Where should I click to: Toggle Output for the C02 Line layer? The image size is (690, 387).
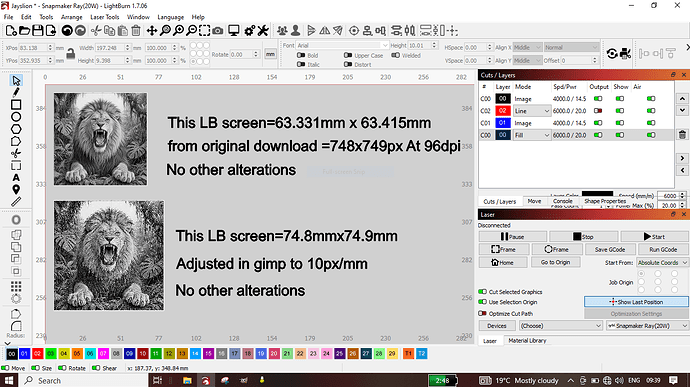coord(598,111)
